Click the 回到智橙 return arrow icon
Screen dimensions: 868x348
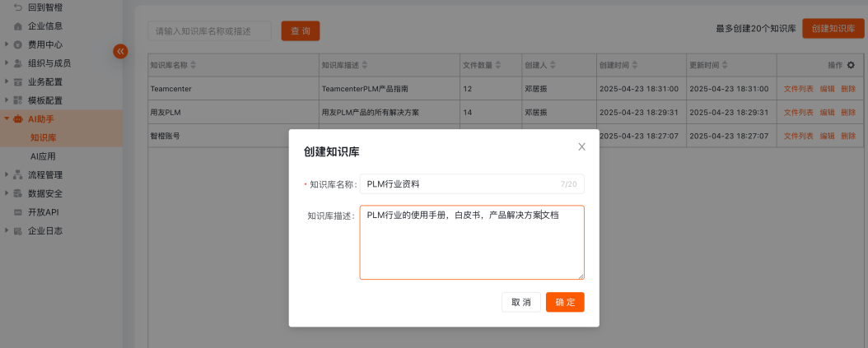pyautogui.click(x=18, y=7)
